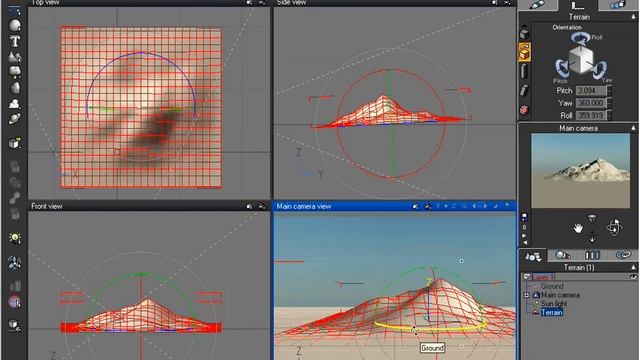Screen dimensions: 640x360
Task: Click the Main camera preview thumbnail
Action: tap(580, 171)
